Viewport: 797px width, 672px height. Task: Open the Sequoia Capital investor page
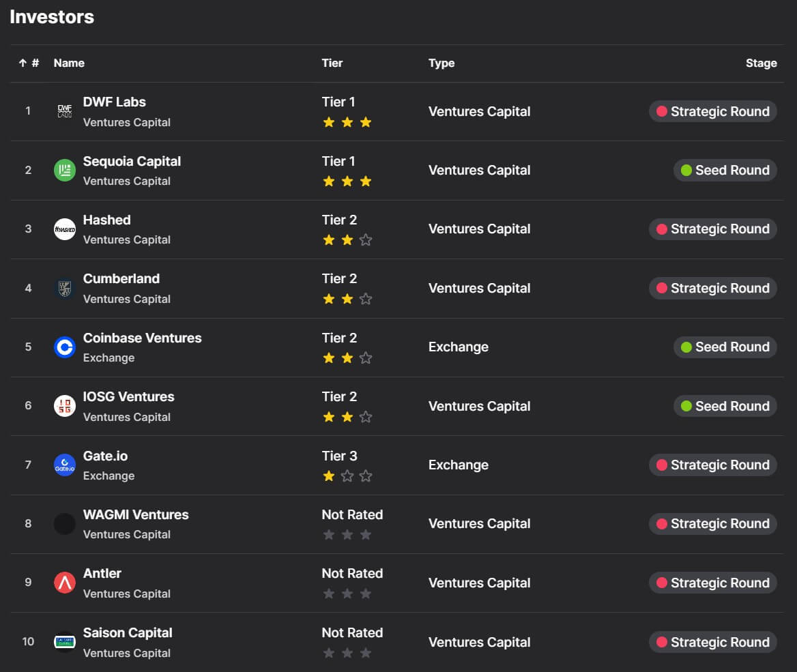(x=132, y=161)
